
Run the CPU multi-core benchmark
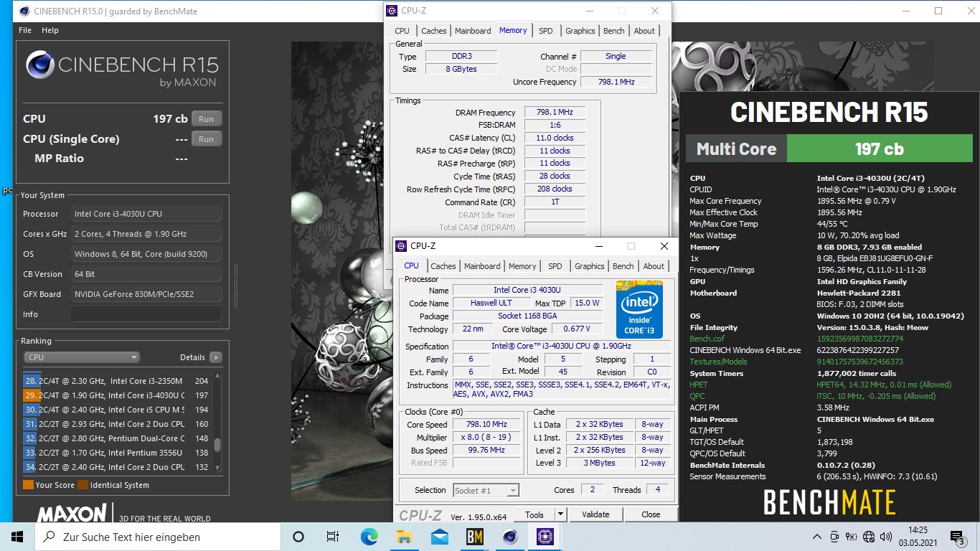(207, 119)
